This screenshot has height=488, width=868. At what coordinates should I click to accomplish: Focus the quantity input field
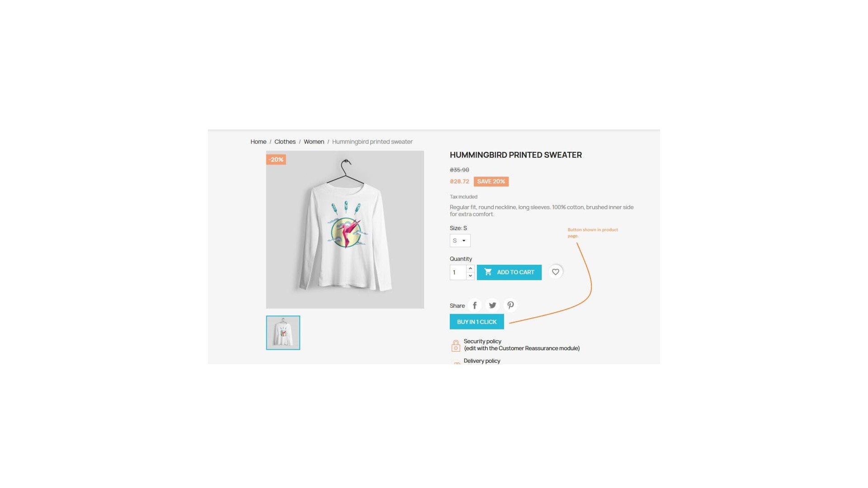click(x=458, y=272)
